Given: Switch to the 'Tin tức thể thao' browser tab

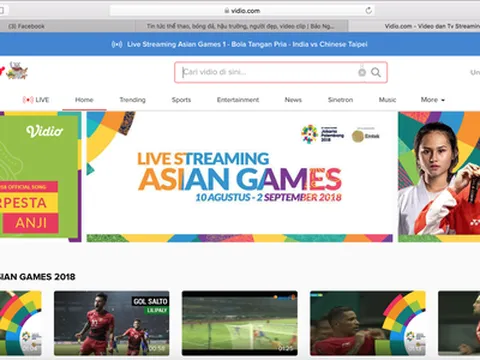Looking at the screenshot, I should click(241, 26).
